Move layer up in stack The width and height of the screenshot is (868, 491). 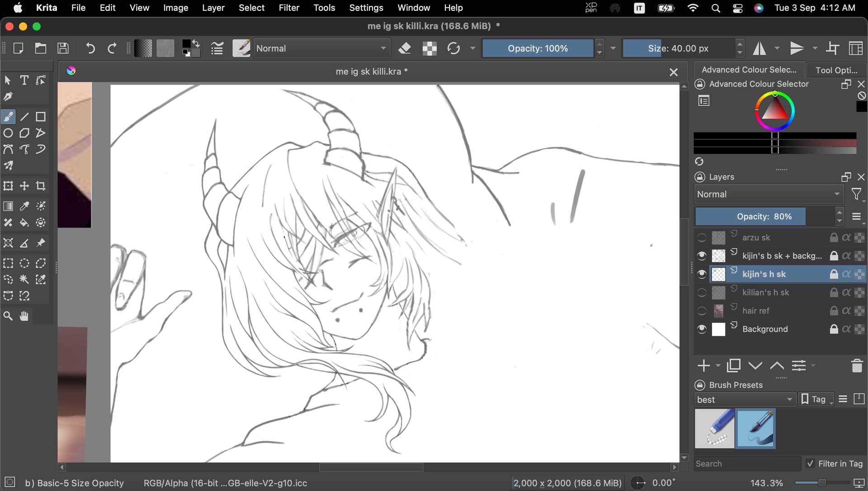click(777, 365)
